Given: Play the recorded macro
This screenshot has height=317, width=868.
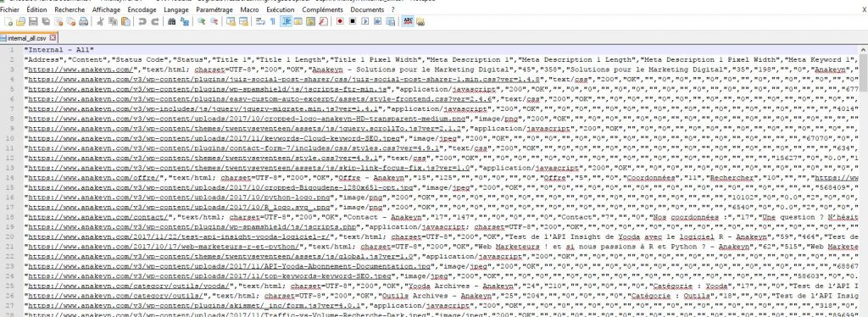Looking at the screenshot, I should [364, 21].
